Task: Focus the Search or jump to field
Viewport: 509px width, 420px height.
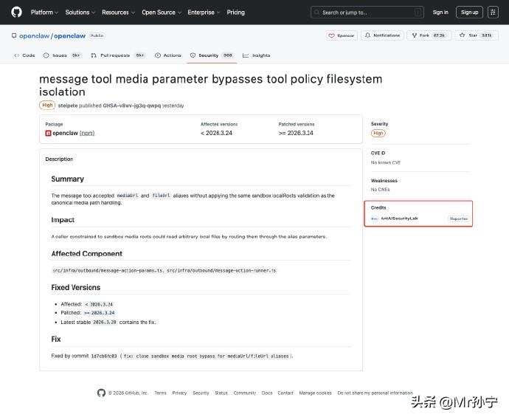Action: 367,13
